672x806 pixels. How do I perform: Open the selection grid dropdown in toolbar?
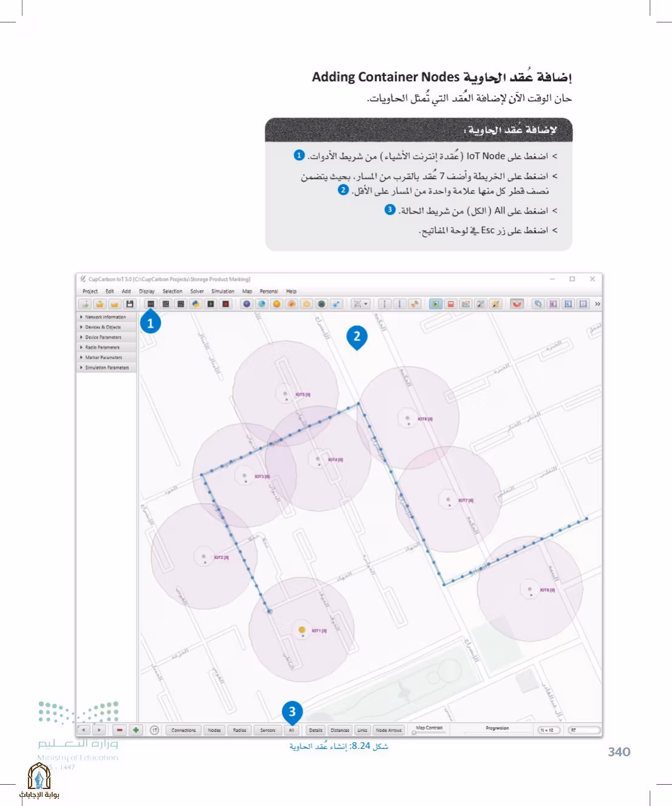click(x=361, y=304)
